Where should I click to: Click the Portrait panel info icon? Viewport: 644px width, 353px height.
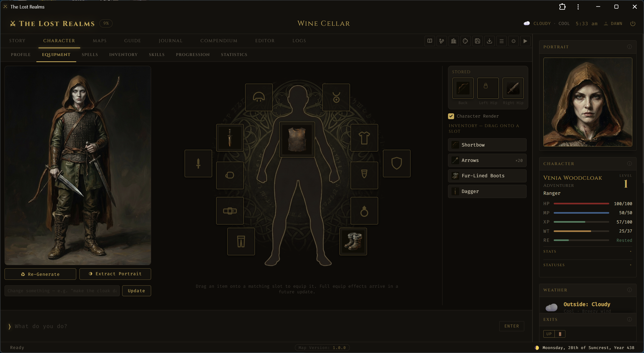(x=629, y=47)
